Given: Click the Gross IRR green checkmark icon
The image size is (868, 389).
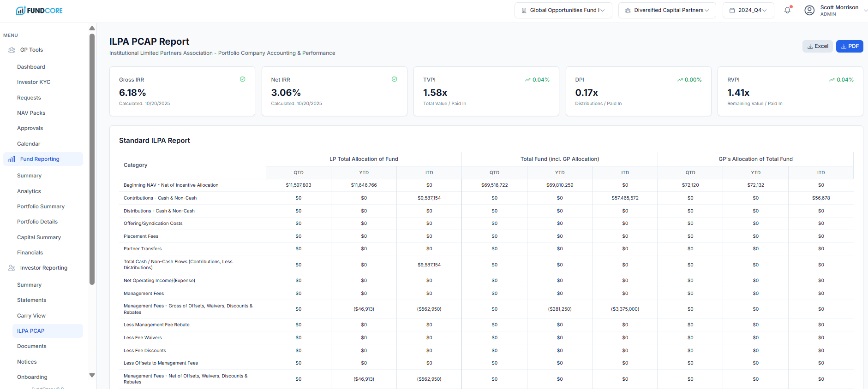Looking at the screenshot, I should click(242, 79).
